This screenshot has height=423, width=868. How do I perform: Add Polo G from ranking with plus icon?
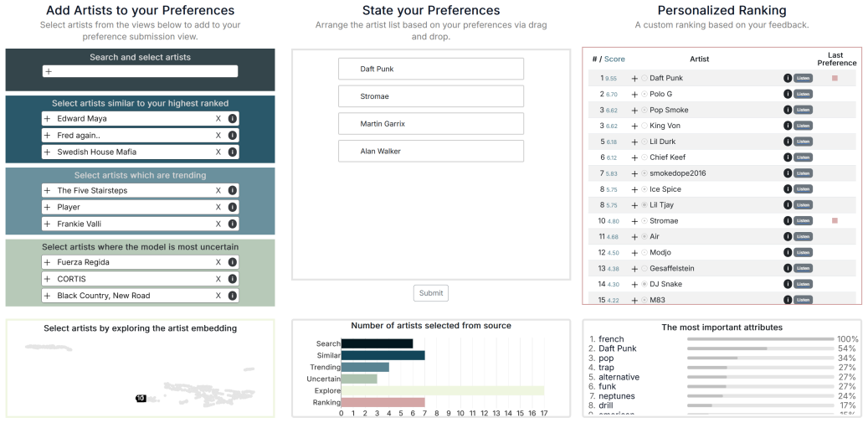(635, 94)
